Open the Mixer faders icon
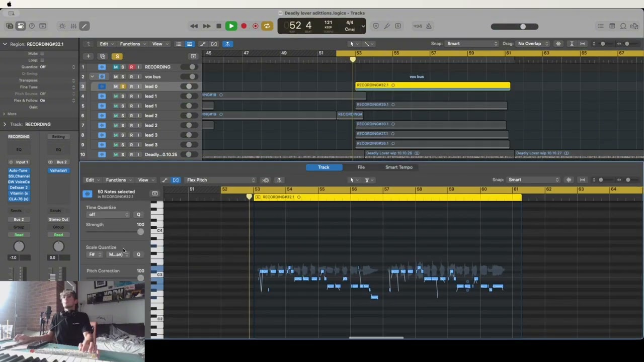Image resolution: width=644 pixels, height=362 pixels. tap(73, 26)
